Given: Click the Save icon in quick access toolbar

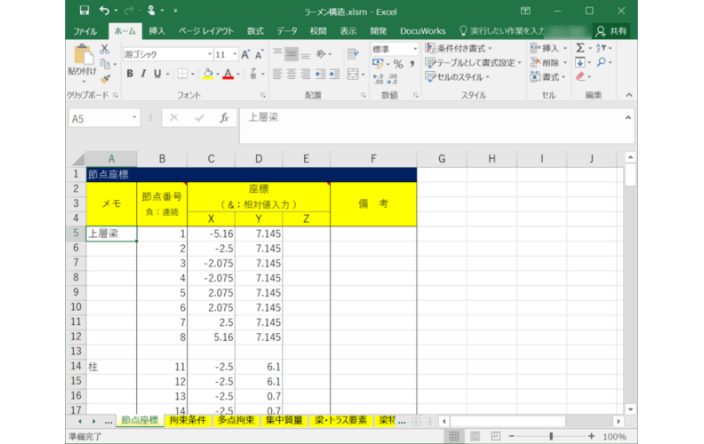Looking at the screenshot, I should [83, 10].
